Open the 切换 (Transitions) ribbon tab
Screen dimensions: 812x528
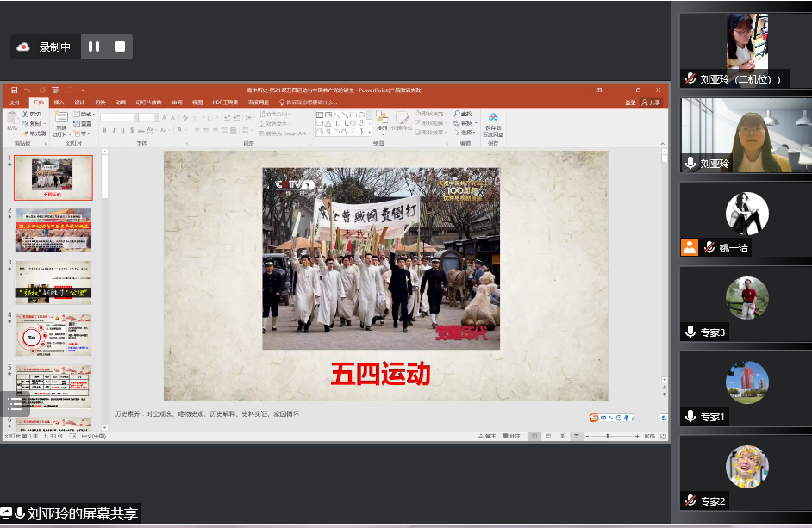(x=101, y=102)
